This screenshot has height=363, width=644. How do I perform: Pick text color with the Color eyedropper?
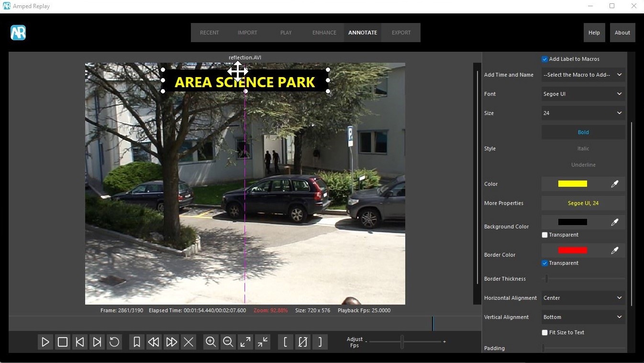pos(615,184)
